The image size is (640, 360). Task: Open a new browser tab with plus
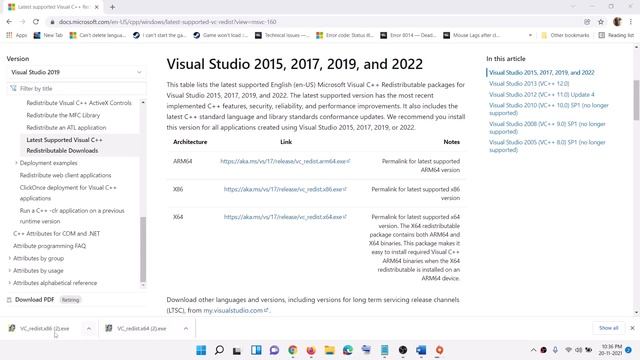[x=112, y=7]
